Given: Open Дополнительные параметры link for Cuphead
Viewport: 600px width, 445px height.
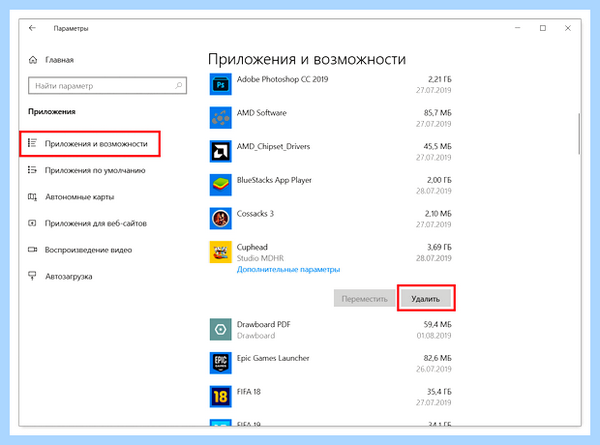Looking at the screenshot, I should coord(288,269).
